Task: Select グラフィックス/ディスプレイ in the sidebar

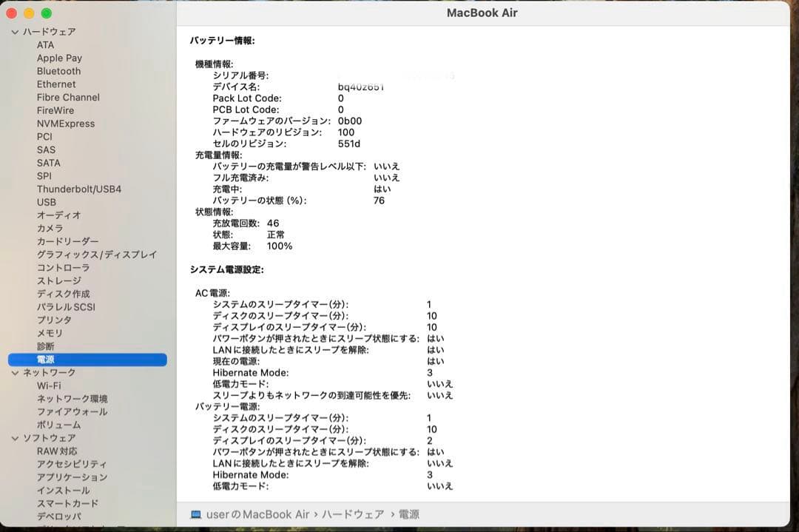Action: pos(97,255)
